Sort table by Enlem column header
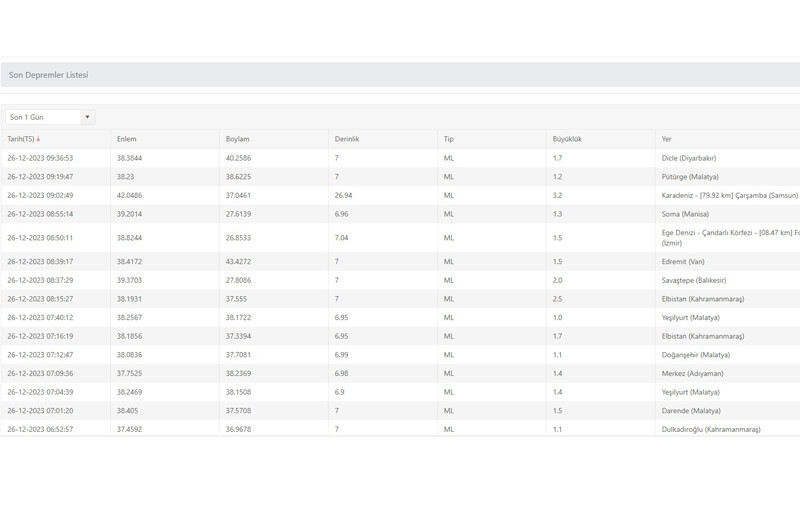Viewport: 800px width, 520px height. click(126, 139)
